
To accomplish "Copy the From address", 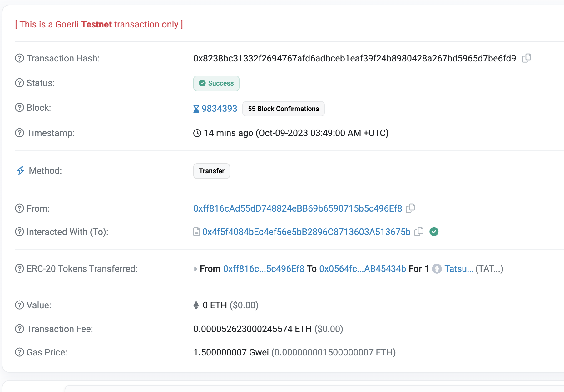I will click(x=411, y=208).
